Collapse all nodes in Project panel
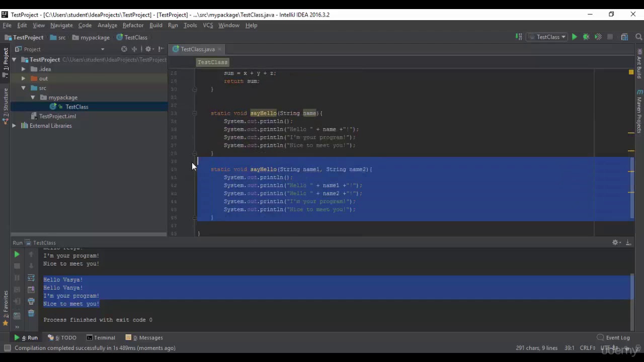Image resolution: width=644 pixels, height=362 pixels. click(134, 49)
